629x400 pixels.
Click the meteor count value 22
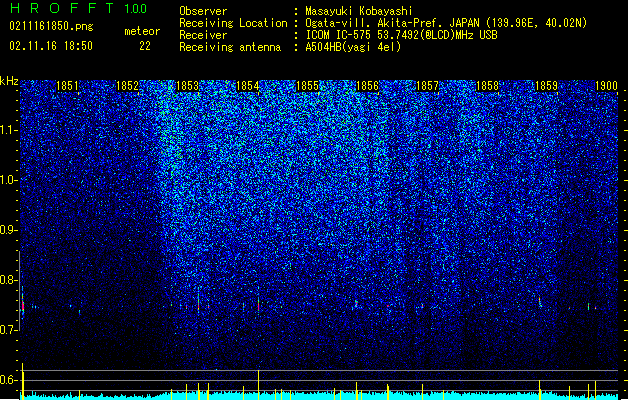coord(145,46)
